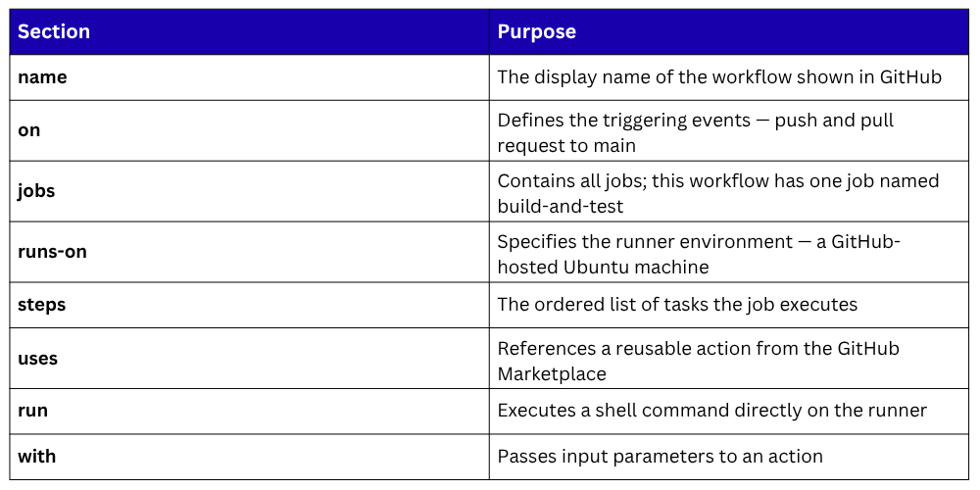The image size is (980, 490).
Task: Click the build-and-test job description
Action: [717, 193]
